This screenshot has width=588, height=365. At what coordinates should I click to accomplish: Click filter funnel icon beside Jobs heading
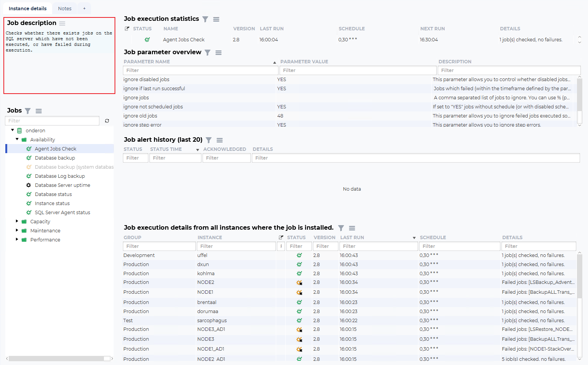28,111
